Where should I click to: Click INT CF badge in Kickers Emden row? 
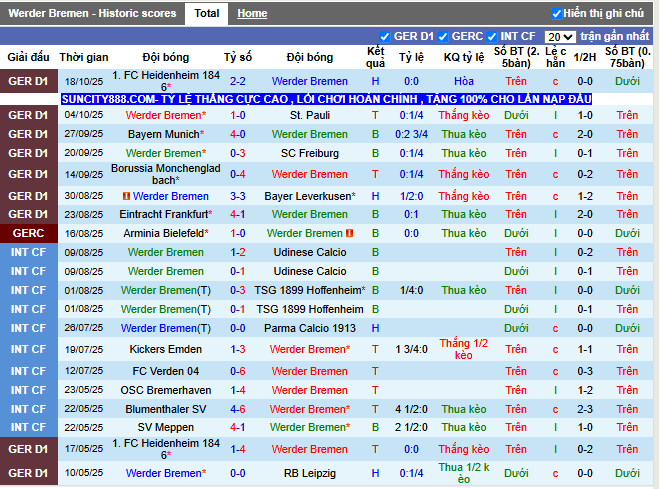(x=27, y=349)
